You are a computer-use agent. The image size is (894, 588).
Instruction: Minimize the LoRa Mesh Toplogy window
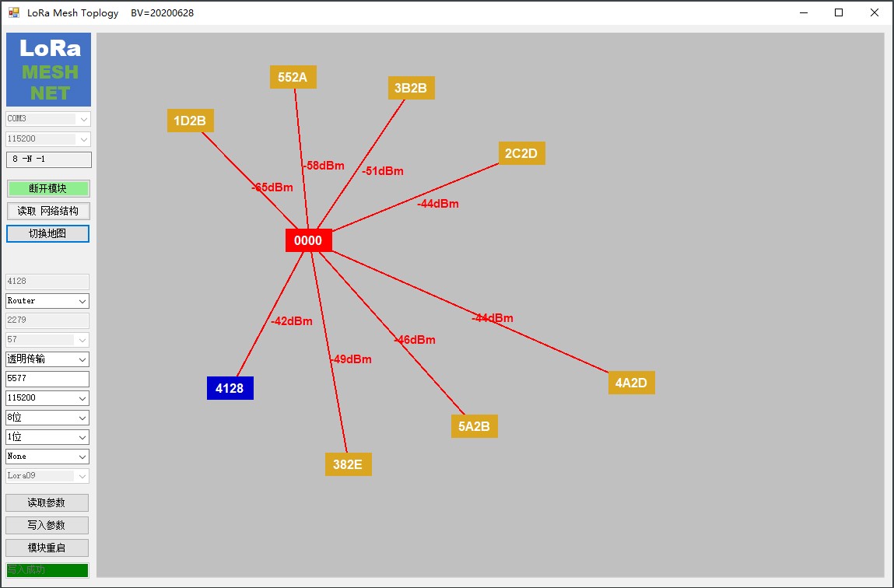click(x=804, y=12)
